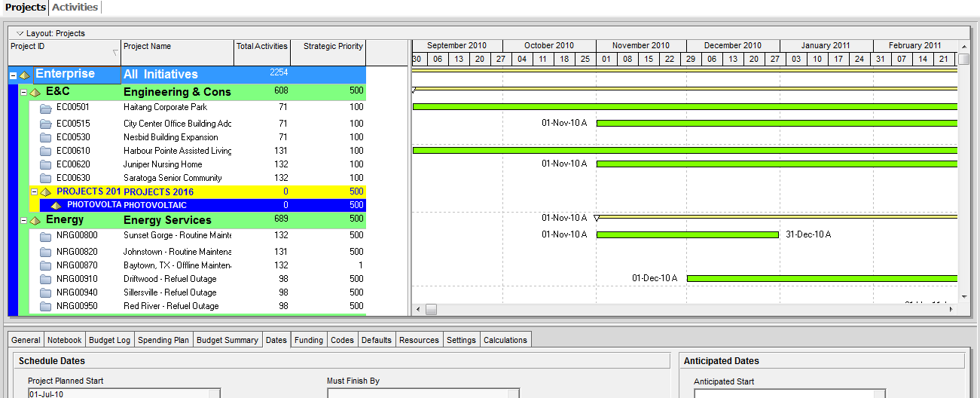Viewport: 980px width, 398px height.
Task: Click the E&C pyramid EPS icon
Action: [35, 92]
